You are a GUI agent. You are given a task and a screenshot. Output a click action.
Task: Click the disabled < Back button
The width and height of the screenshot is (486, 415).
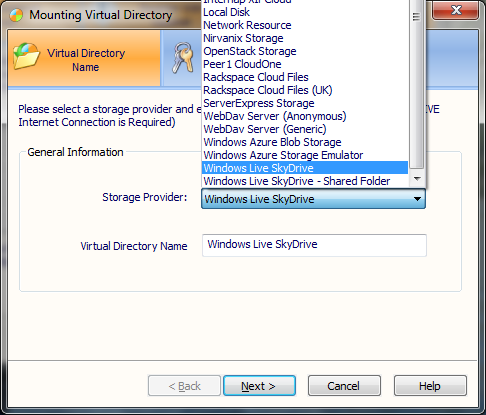click(x=184, y=386)
